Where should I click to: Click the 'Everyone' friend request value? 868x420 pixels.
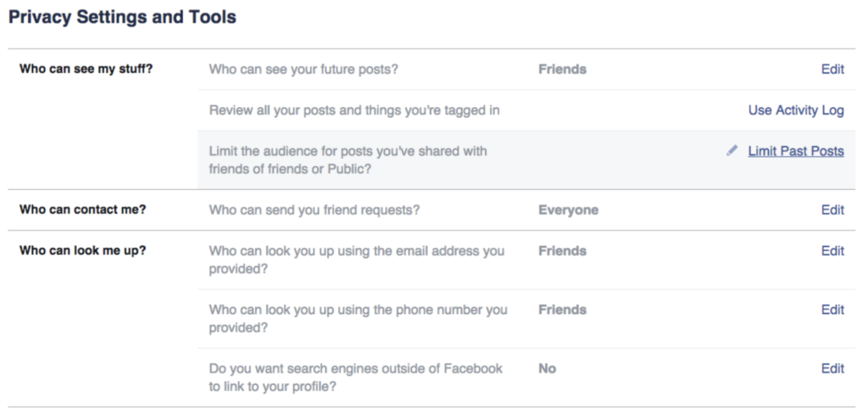(569, 210)
